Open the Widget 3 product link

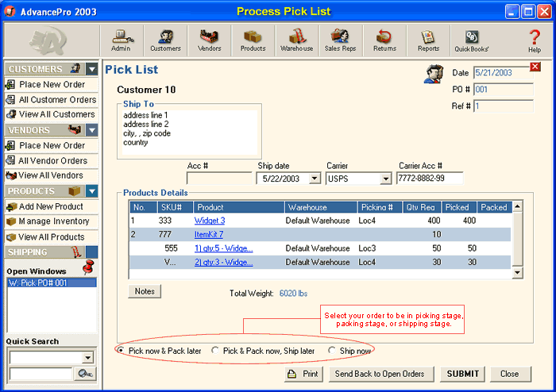coord(210,221)
